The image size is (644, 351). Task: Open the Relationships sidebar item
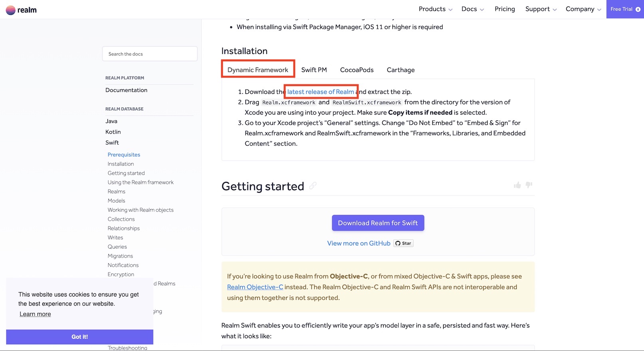(x=124, y=228)
